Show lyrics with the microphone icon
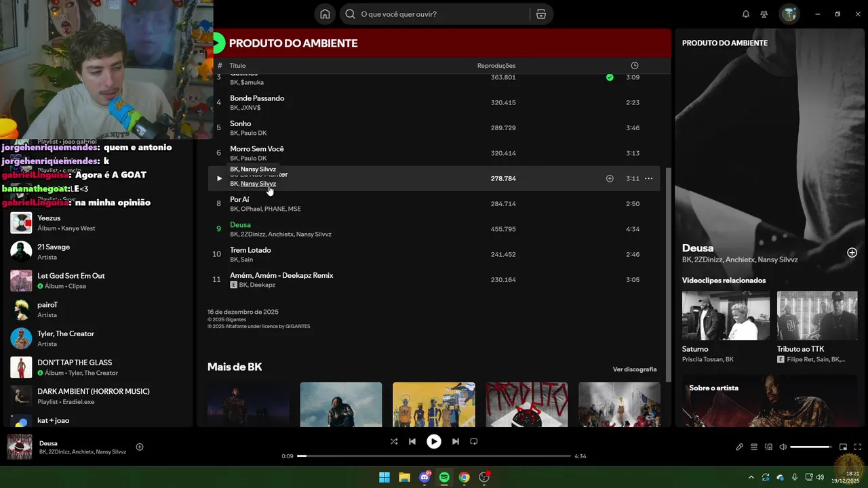This screenshot has height=488, width=868. pos(740,447)
